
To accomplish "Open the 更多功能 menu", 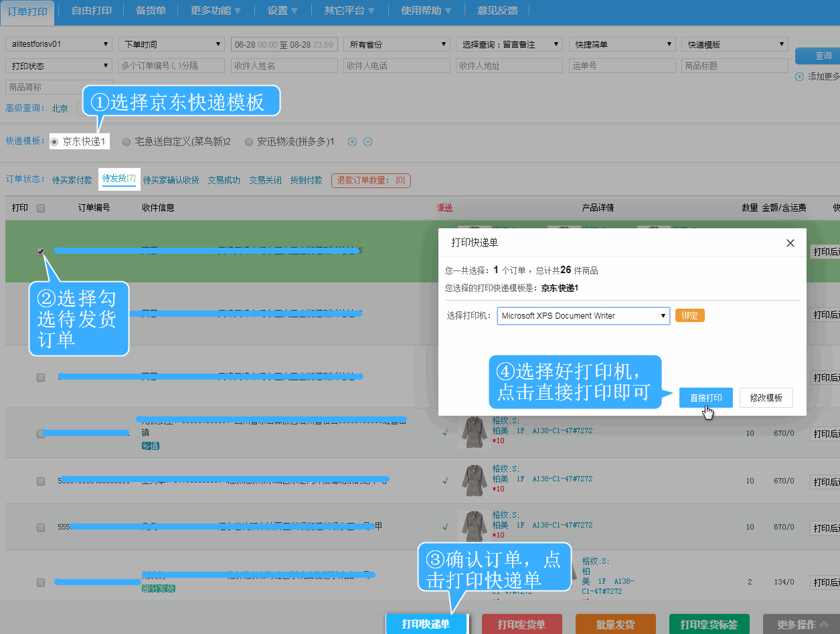I will point(216,10).
